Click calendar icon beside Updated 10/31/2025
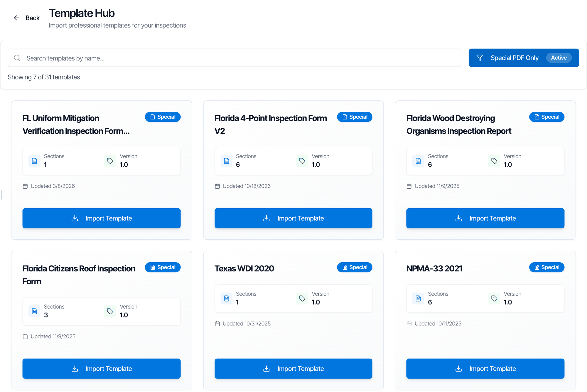The image size is (587, 392). click(217, 324)
